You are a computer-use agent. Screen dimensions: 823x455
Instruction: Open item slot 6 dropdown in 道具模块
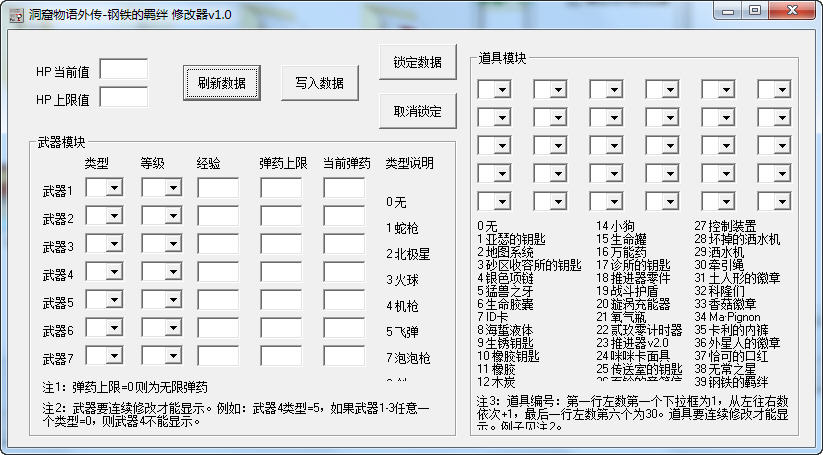(774, 89)
